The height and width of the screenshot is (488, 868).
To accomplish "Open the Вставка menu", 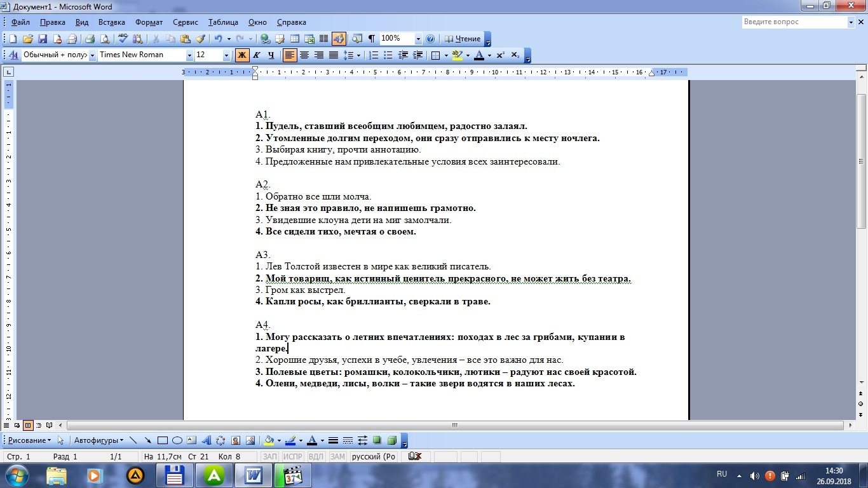I will coord(112,22).
